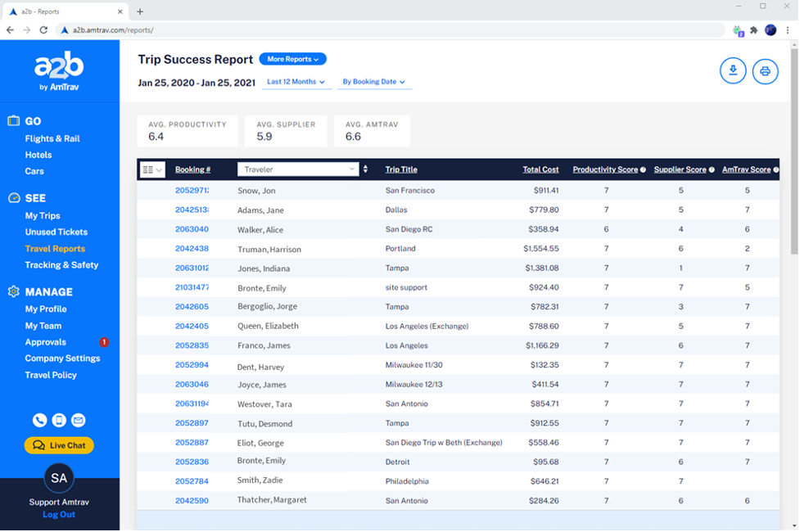The height and width of the screenshot is (532, 800).
Task: Click the Productivity Score help icon
Action: 643,170
